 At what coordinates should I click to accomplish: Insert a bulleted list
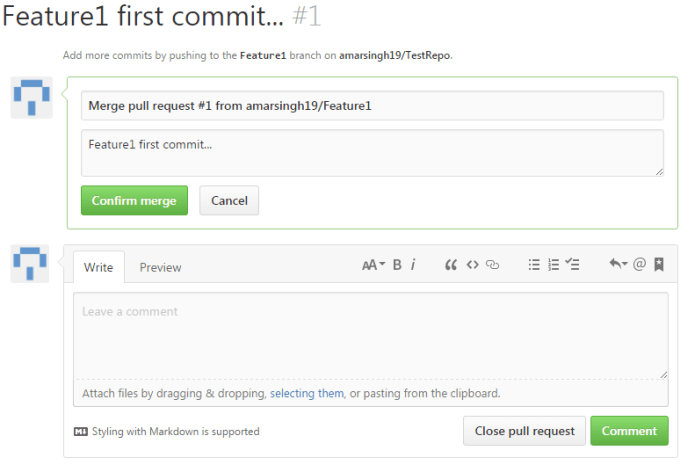(x=534, y=265)
